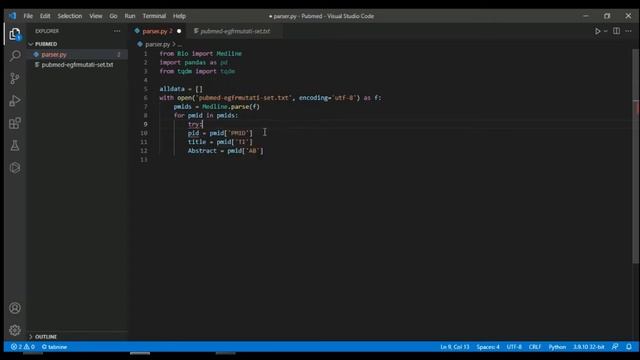Open the Edit menu

45,16
